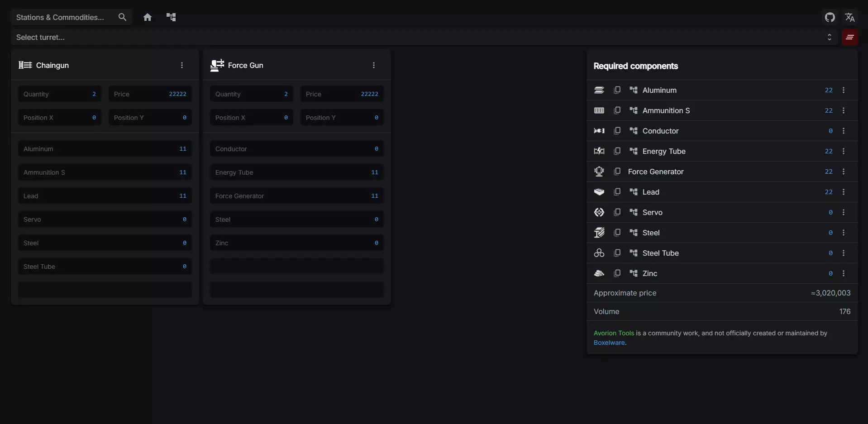Copy the Force Generator component name

pos(617,172)
